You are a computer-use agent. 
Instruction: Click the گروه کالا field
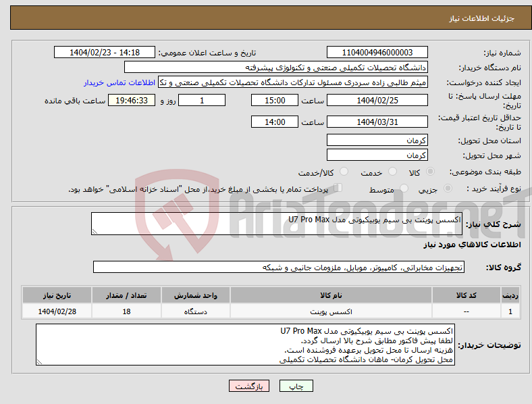tap(279, 267)
